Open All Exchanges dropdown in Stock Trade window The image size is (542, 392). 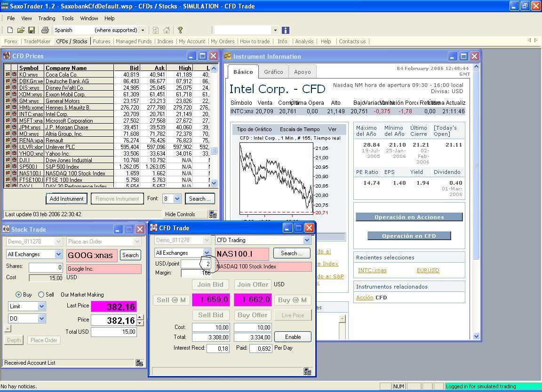[x=58, y=254]
